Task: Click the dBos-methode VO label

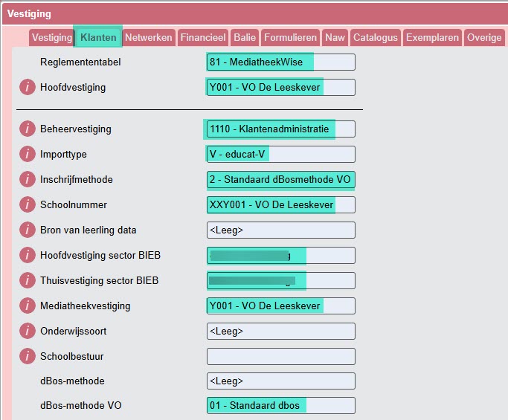Action: 80,405
